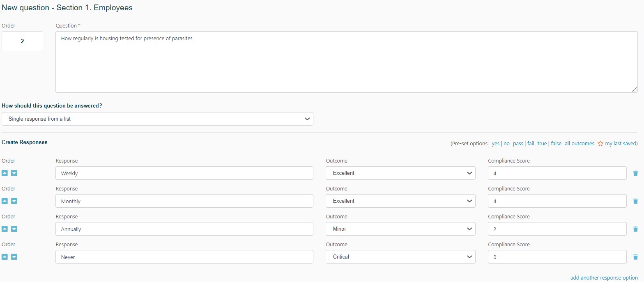Screen dimensions: 644x282
Task: Apply the pass | fail preset option
Action: (x=523, y=144)
